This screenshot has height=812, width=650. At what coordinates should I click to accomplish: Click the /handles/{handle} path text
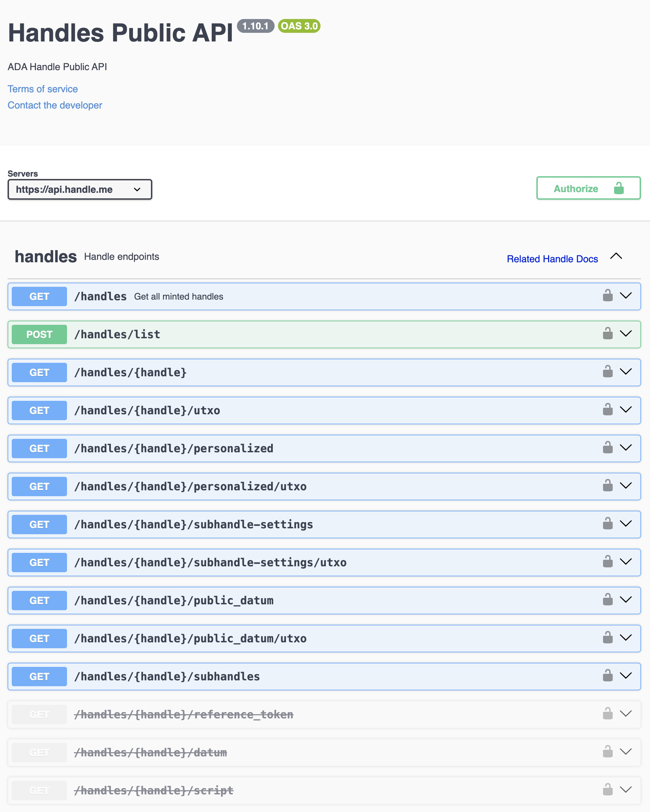pyautogui.click(x=131, y=372)
